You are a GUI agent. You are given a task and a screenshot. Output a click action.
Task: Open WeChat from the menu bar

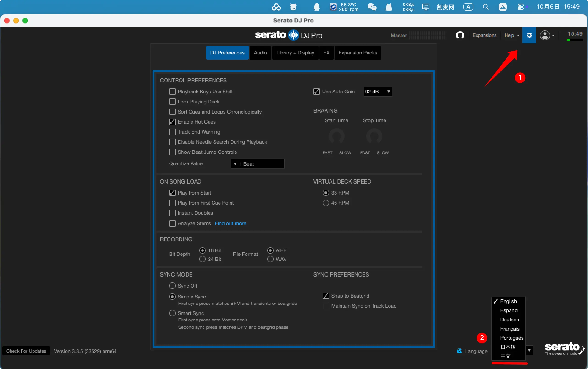coord(372,7)
